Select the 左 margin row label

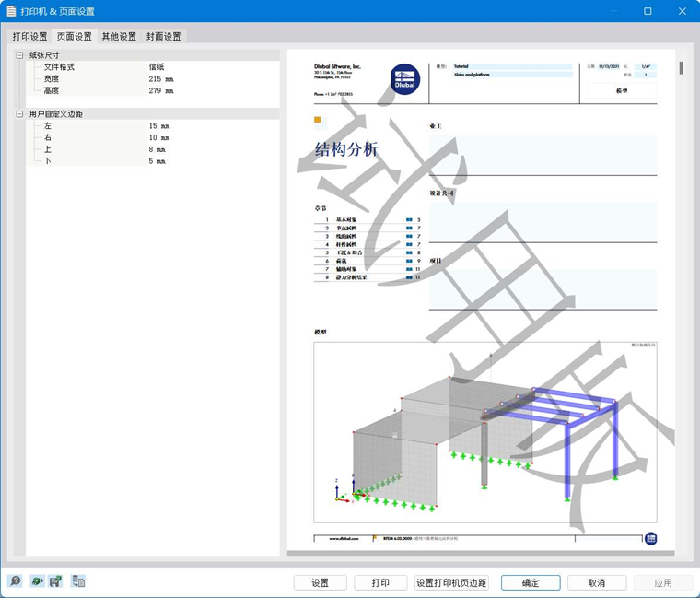[48, 126]
